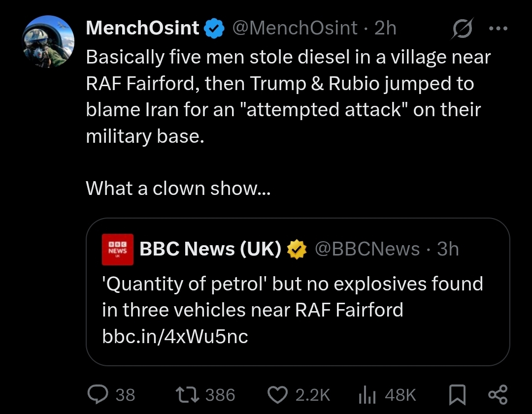Image resolution: width=532 pixels, height=414 pixels.
Task: Click the 3h quoted tweet timestamp
Action: point(448,249)
